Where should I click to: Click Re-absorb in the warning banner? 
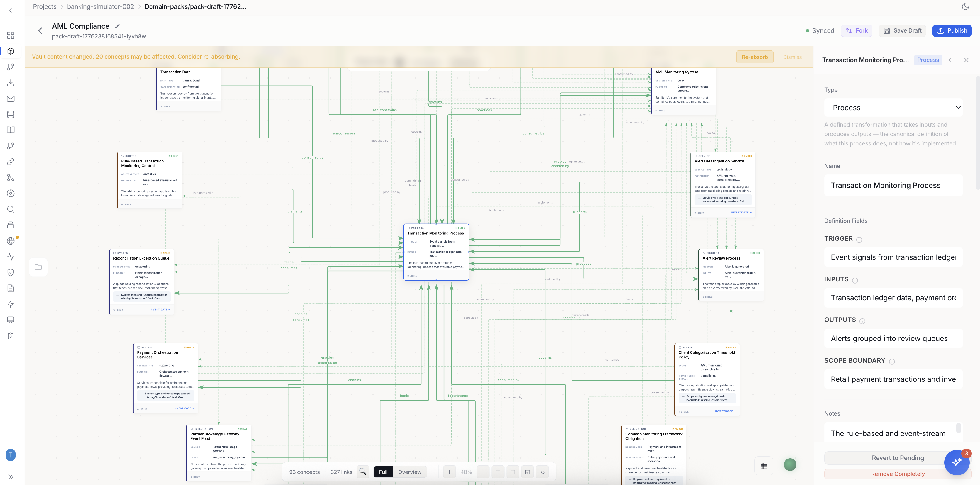755,57
